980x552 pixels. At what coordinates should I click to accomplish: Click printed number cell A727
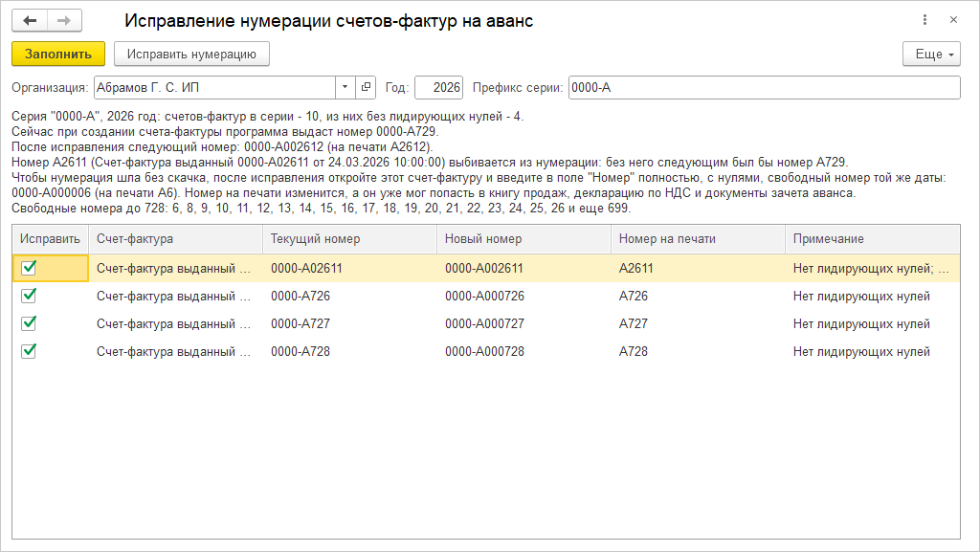[698, 324]
